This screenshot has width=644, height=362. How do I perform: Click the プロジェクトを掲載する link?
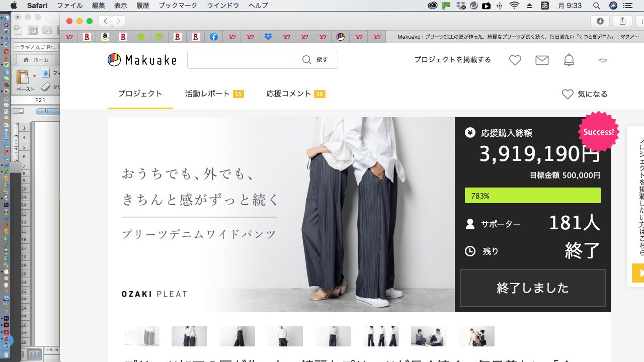point(452,59)
